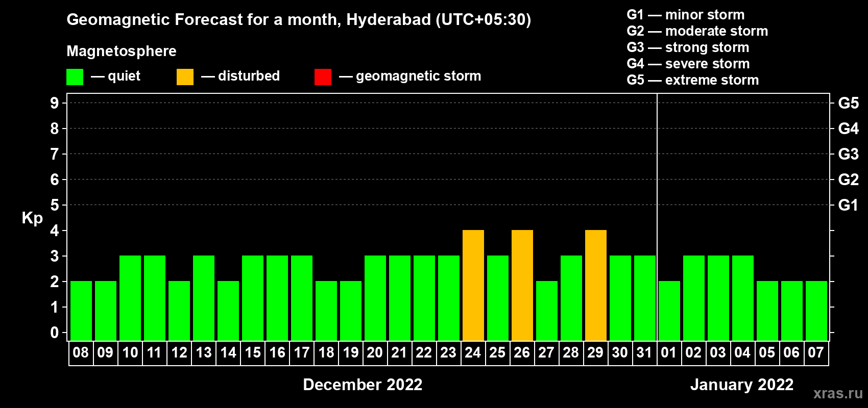Click the green bar for December 27

tap(547, 311)
